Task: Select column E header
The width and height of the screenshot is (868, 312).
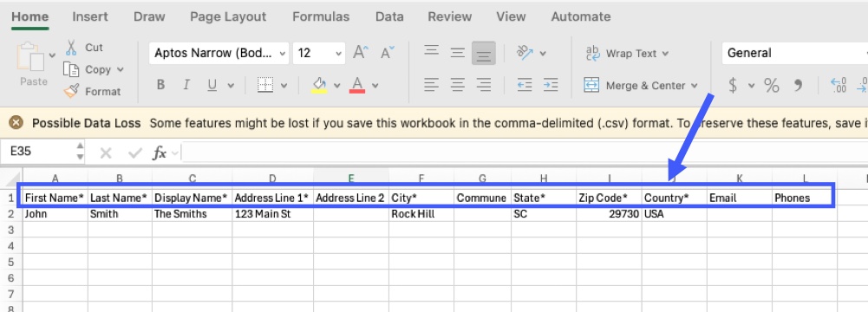Action: tap(351, 179)
